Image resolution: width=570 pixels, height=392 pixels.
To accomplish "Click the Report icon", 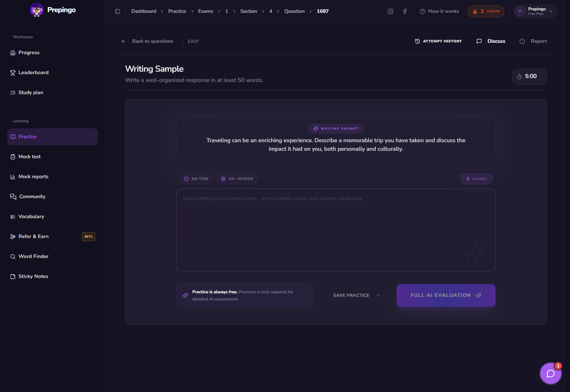I will click(522, 41).
